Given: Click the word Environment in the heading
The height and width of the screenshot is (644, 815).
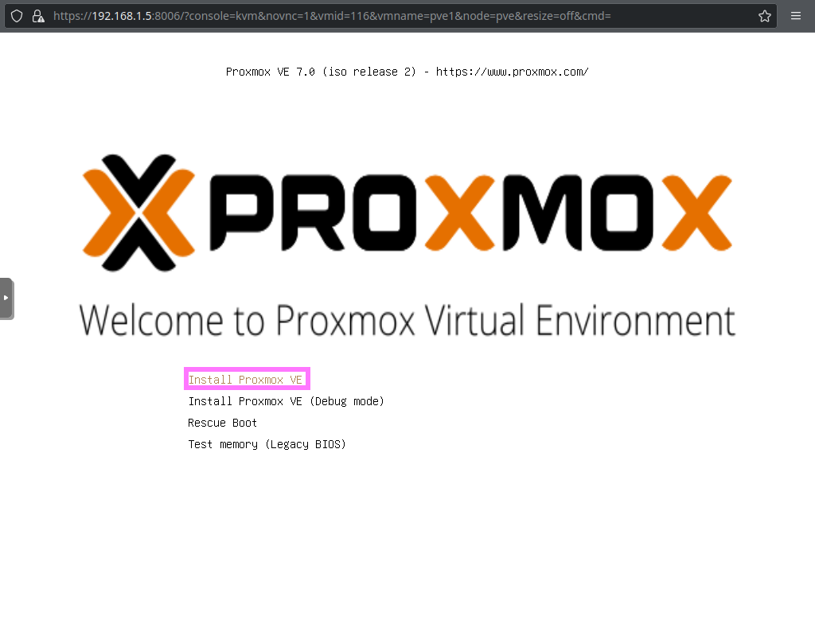Looking at the screenshot, I should pyautogui.click(x=635, y=320).
